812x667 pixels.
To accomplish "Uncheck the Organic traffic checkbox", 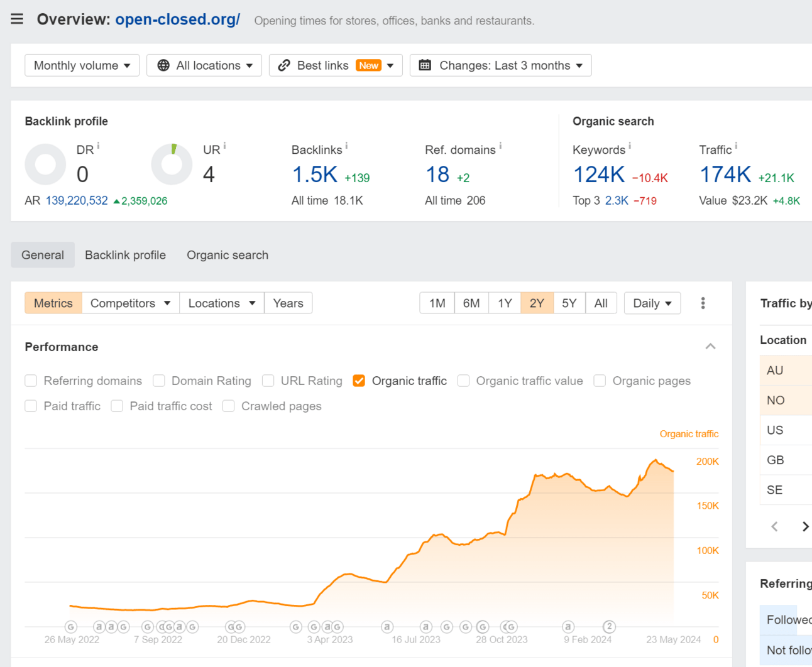I will click(x=359, y=381).
